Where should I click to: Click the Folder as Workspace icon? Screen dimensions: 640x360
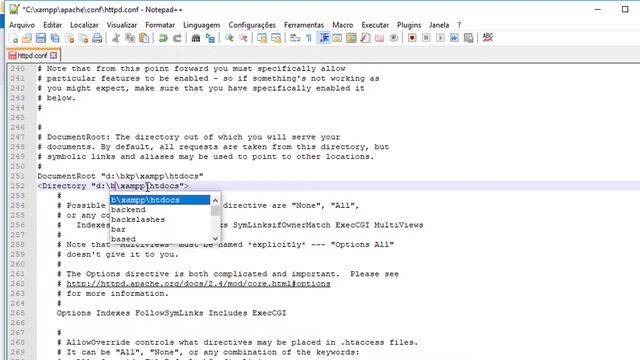tap(380, 38)
